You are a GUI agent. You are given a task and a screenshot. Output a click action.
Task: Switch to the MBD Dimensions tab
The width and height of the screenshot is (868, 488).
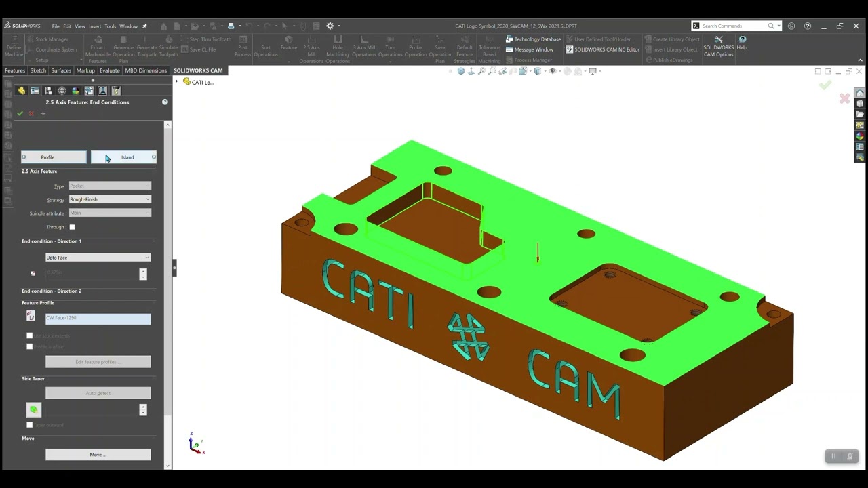click(x=146, y=70)
